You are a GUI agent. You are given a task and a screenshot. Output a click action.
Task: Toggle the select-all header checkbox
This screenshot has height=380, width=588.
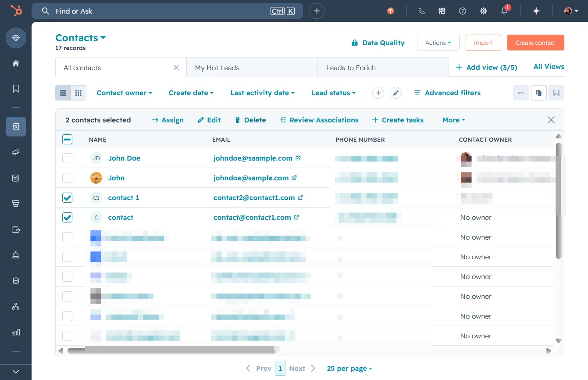pos(67,140)
